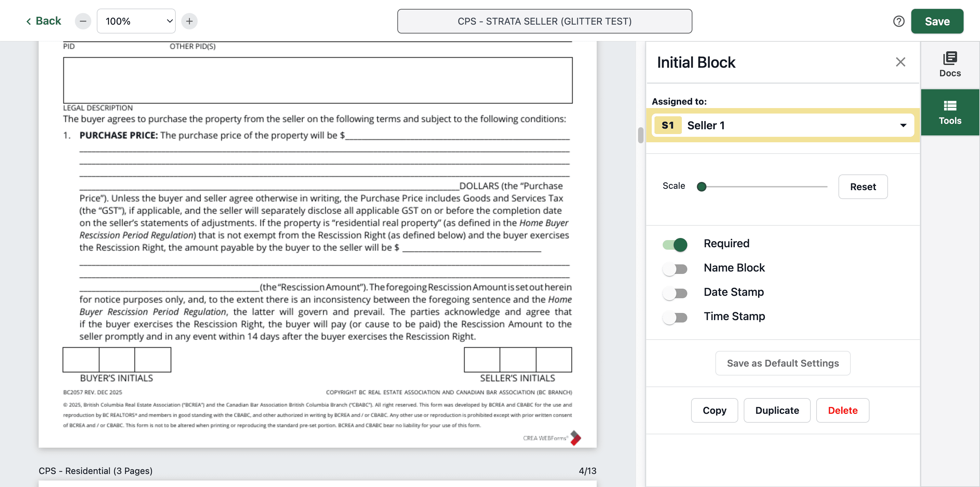The width and height of the screenshot is (980, 487).
Task: Save the document template
Action: pos(937,21)
